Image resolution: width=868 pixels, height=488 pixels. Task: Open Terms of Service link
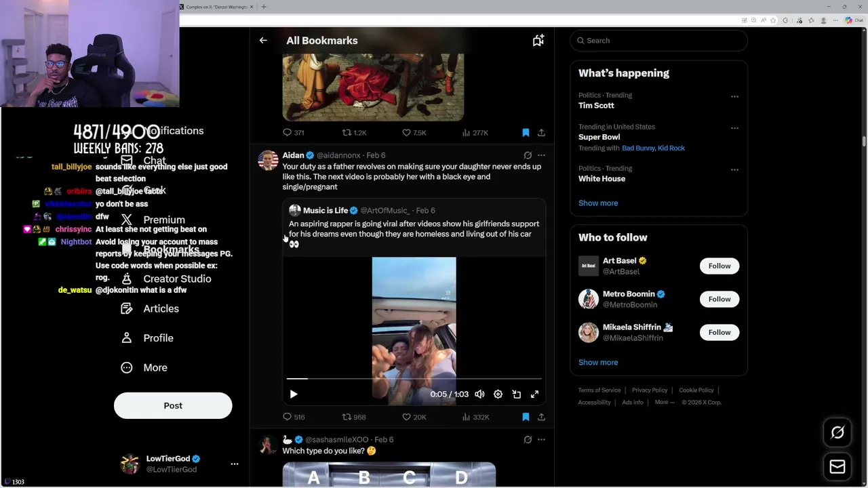pos(599,390)
